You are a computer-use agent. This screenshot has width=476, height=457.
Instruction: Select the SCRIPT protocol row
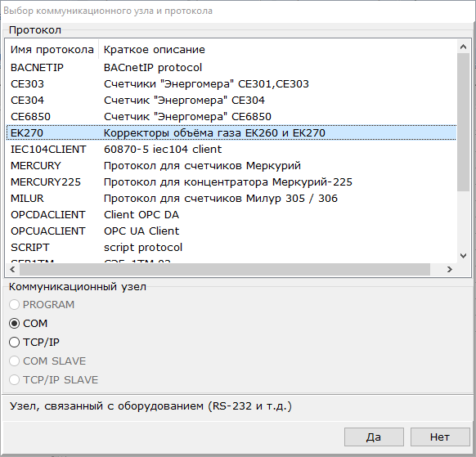click(231, 248)
